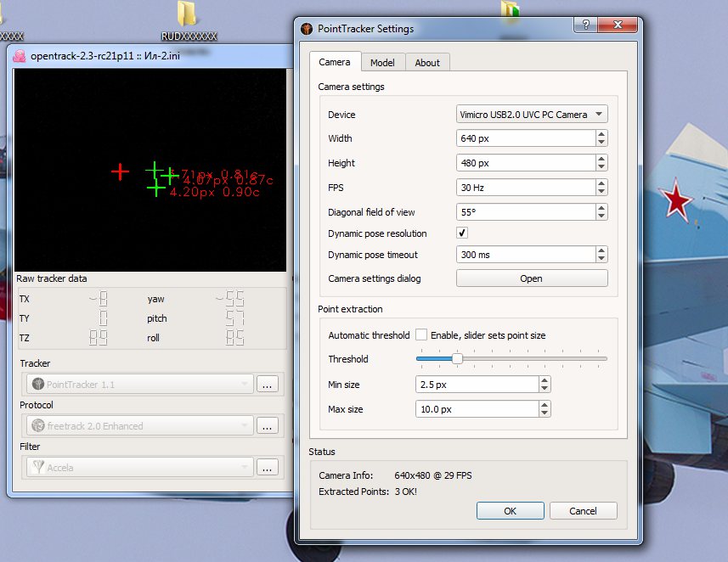Click the help question mark button
728x562 pixels.
586,25
